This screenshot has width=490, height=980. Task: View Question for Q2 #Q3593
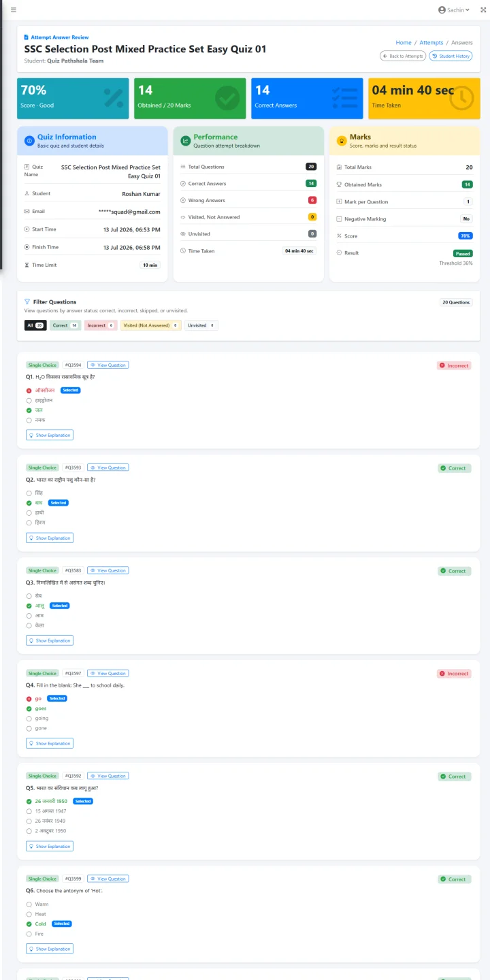[x=108, y=468]
